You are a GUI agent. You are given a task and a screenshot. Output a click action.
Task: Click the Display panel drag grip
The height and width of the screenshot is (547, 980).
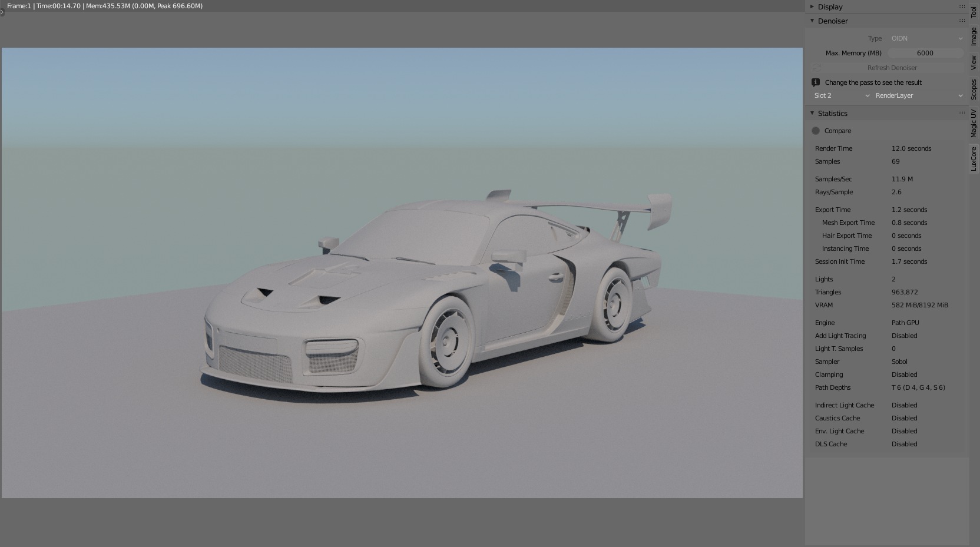point(961,7)
